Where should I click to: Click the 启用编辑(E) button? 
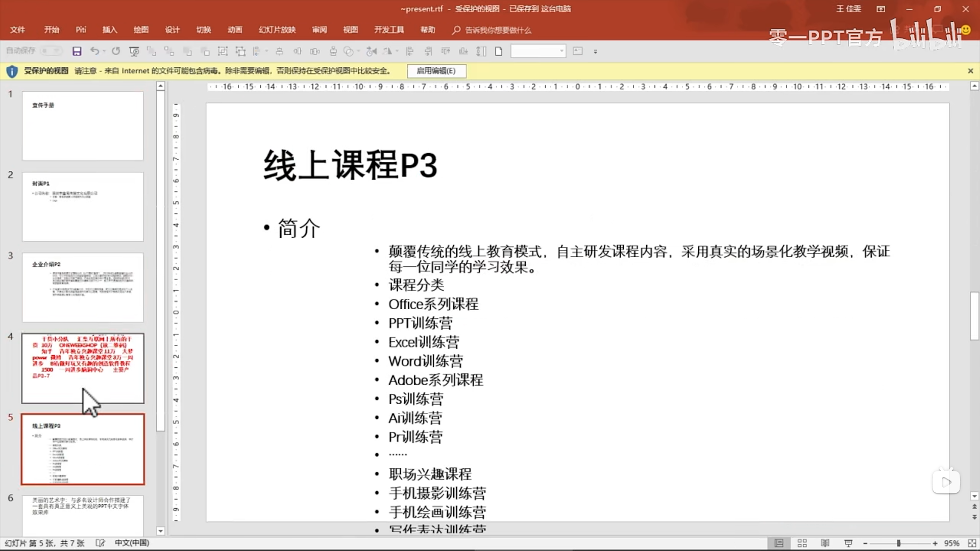click(x=436, y=71)
